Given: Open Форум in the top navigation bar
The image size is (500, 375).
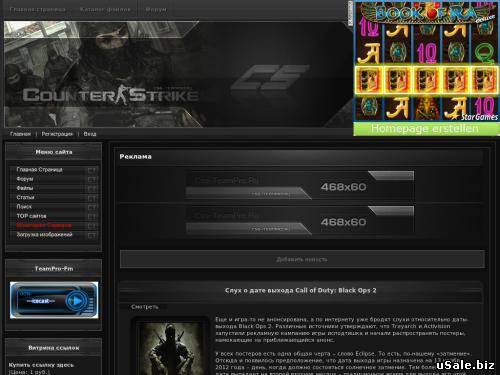Looking at the screenshot, I should 156,9.
